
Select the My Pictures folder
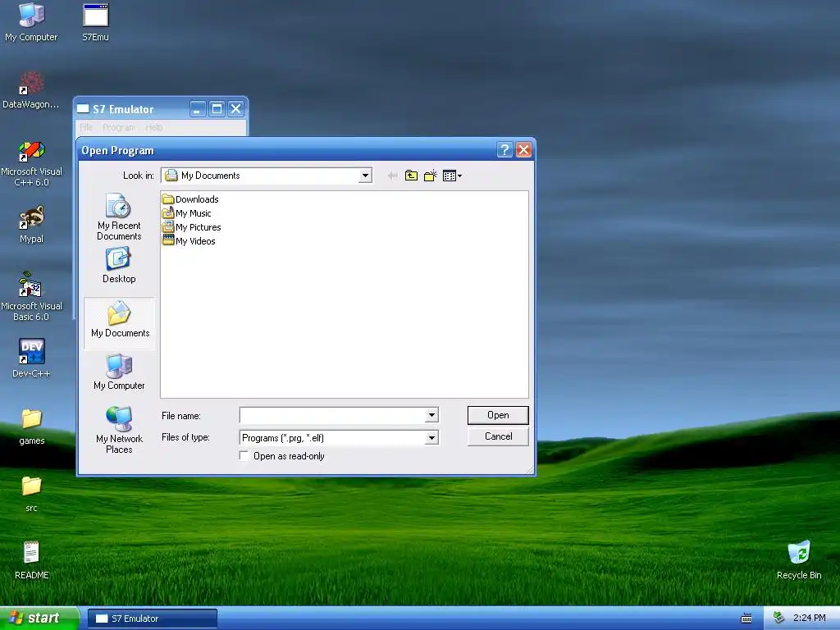tap(192, 227)
